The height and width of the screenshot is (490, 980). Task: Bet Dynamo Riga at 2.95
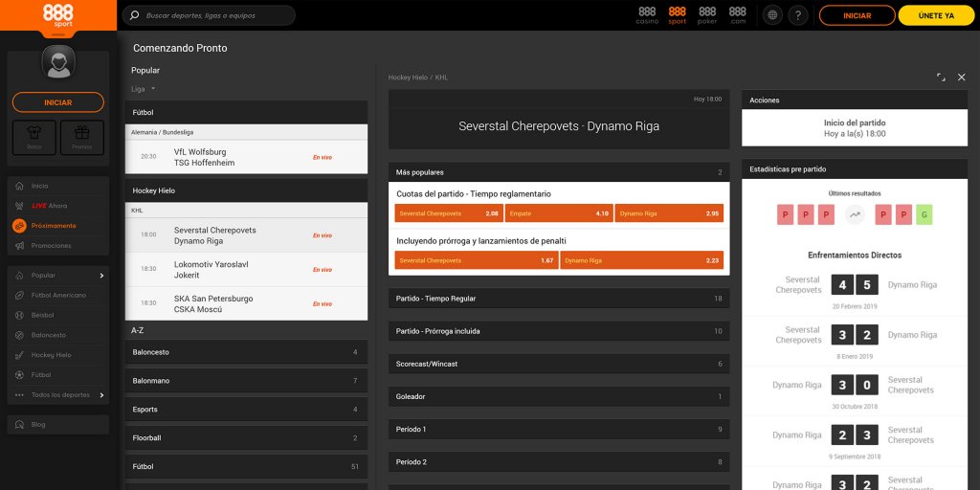tap(669, 213)
